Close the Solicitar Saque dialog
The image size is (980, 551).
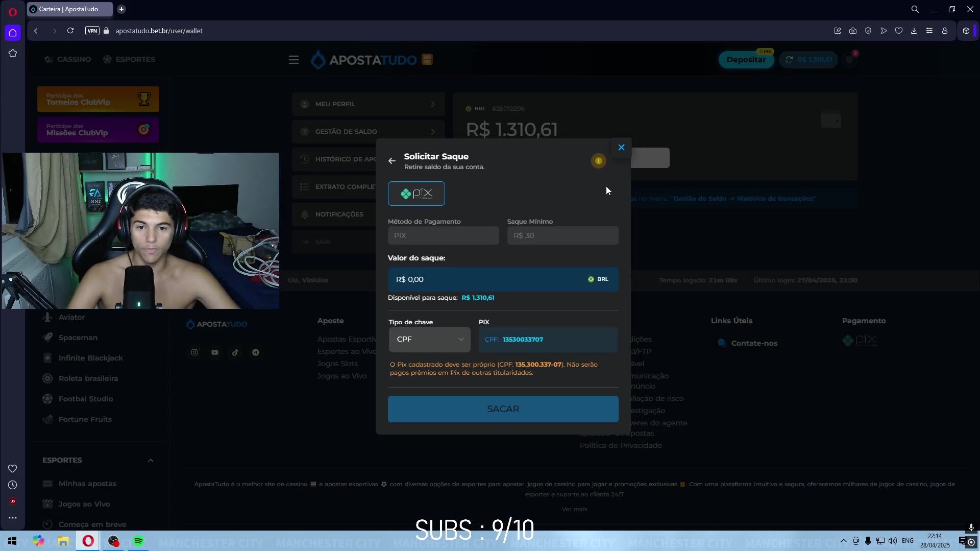coord(621,148)
